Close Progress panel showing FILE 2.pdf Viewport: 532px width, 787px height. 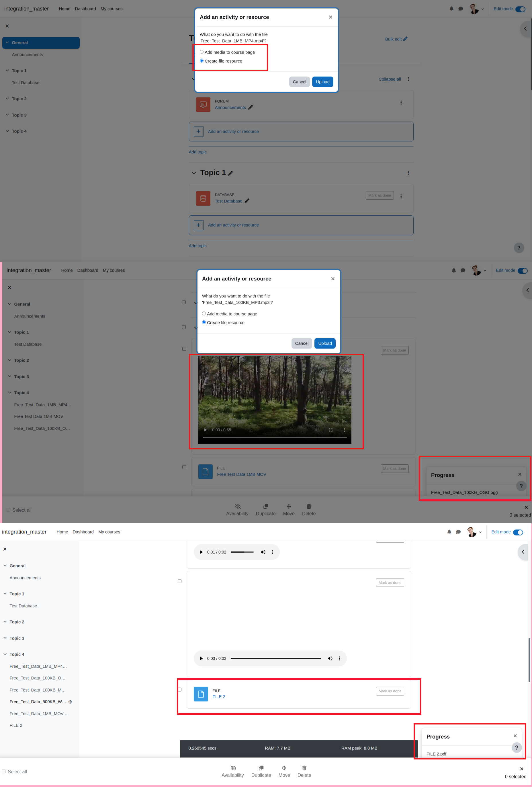[515, 736]
